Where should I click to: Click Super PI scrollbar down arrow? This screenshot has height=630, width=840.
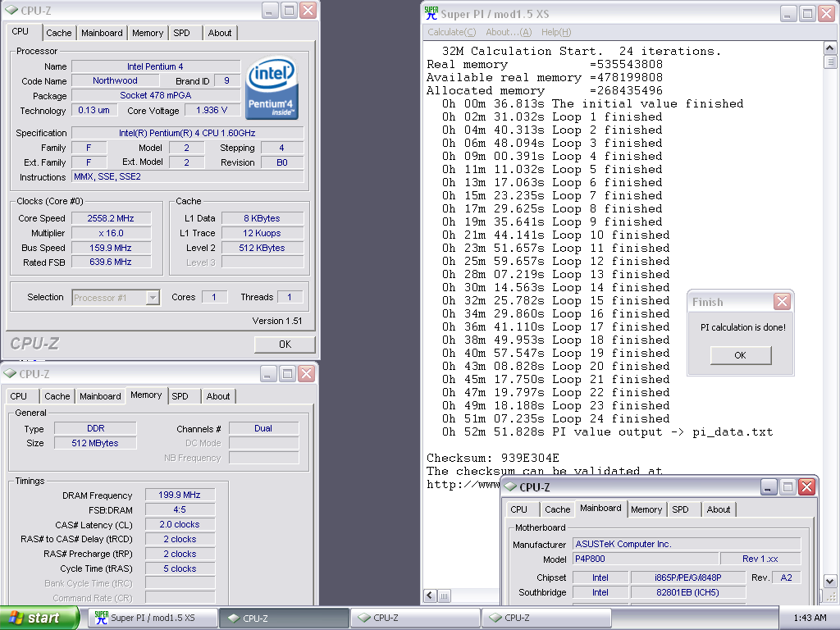click(x=829, y=581)
